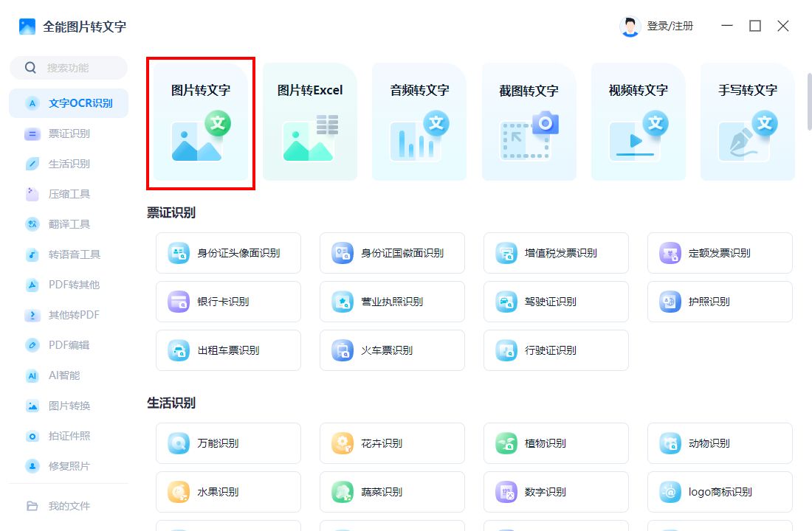
Task: Click the 出租车票识别 icon
Action: coord(179,350)
